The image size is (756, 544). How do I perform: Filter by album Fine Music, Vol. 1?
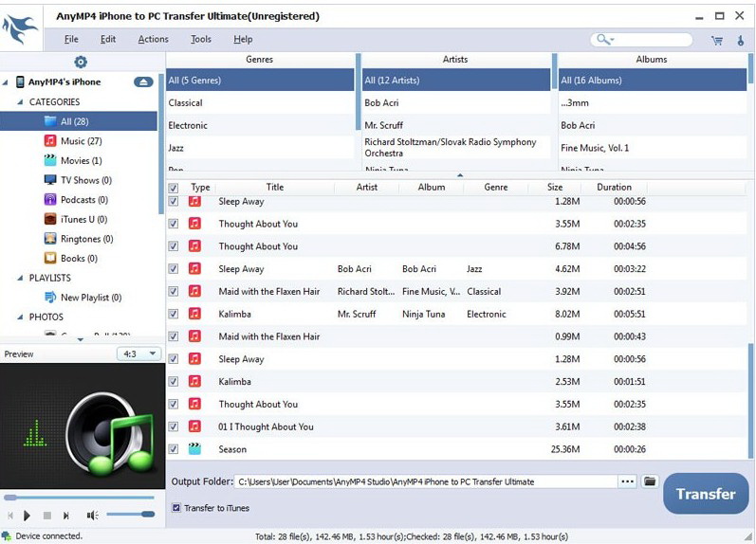pos(653,148)
